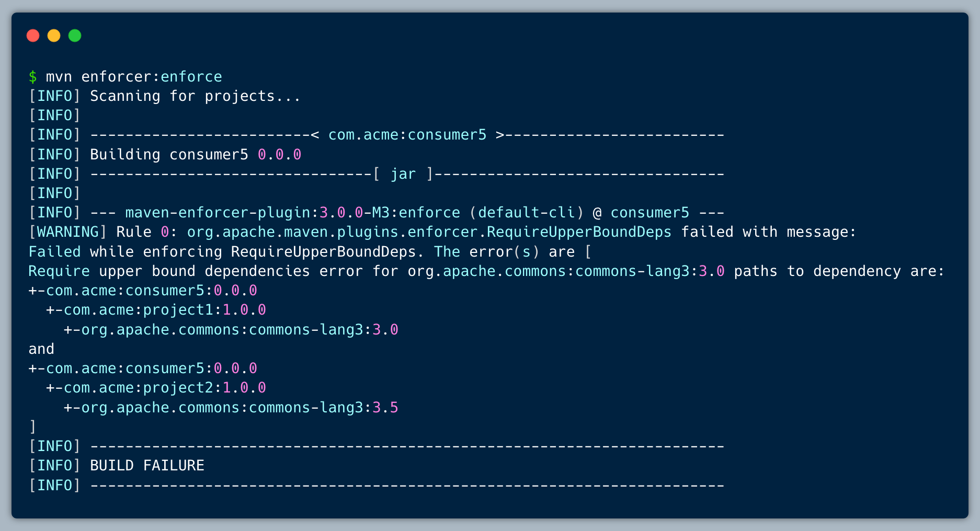Click the yellow minimize window button

click(54, 36)
